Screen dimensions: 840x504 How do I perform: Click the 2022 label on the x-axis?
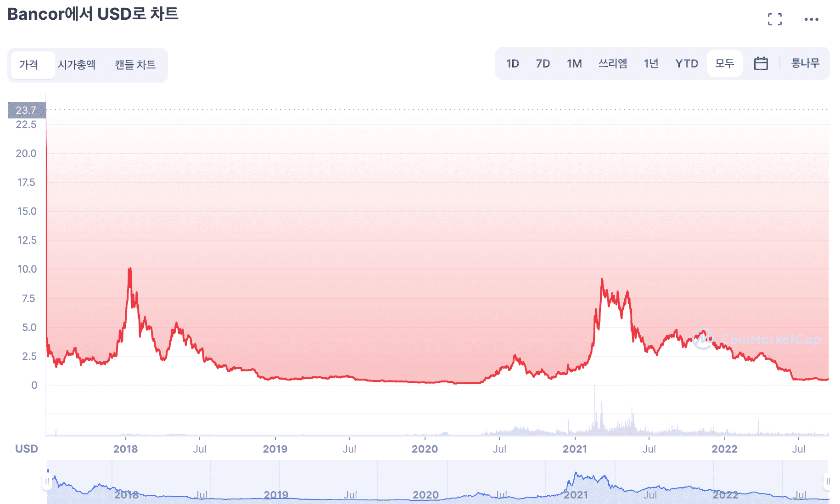724,449
